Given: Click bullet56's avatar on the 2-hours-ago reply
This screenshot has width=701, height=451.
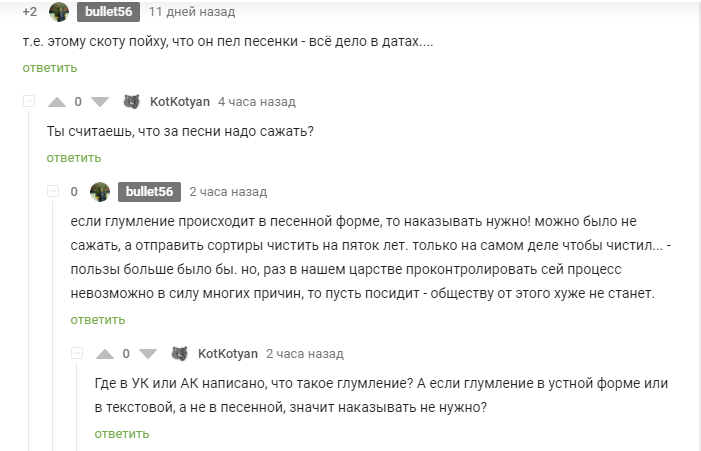Looking at the screenshot, I should (x=99, y=191).
